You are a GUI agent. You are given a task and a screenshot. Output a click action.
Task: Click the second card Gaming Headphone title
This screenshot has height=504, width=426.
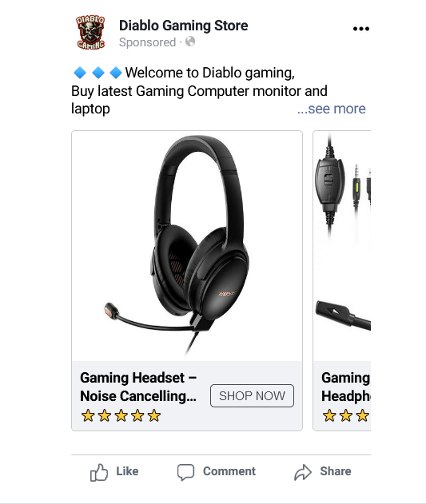pyautogui.click(x=346, y=387)
